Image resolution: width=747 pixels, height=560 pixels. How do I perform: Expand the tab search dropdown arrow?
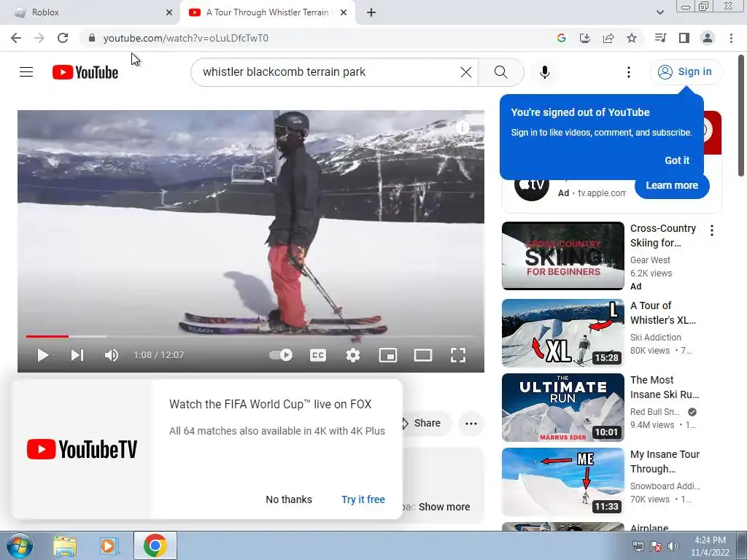660,12
